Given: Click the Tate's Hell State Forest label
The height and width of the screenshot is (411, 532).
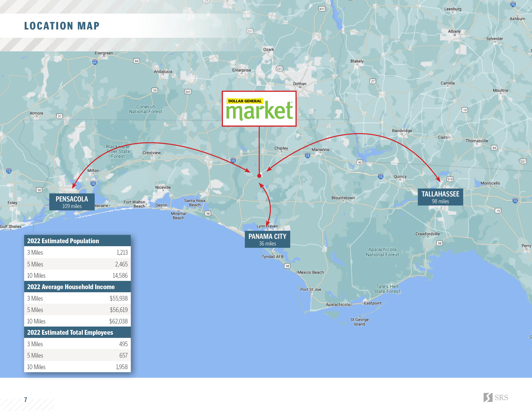Looking at the screenshot, I should [x=387, y=289].
